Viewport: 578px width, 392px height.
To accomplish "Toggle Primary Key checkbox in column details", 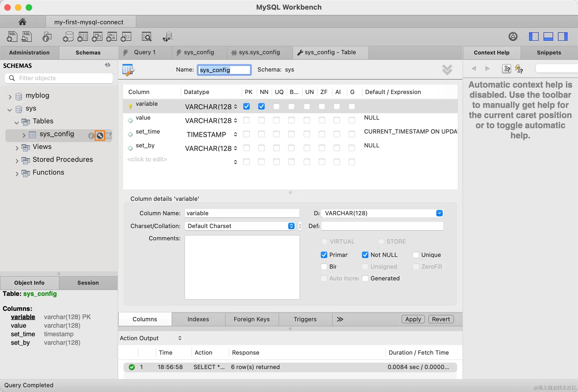I will pyautogui.click(x=324, y=255).
